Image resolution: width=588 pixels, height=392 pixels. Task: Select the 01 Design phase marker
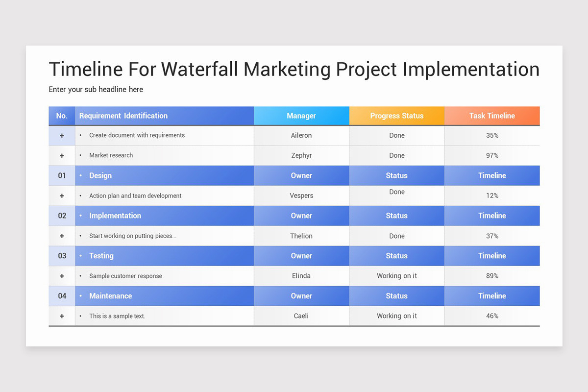(62, 175)
